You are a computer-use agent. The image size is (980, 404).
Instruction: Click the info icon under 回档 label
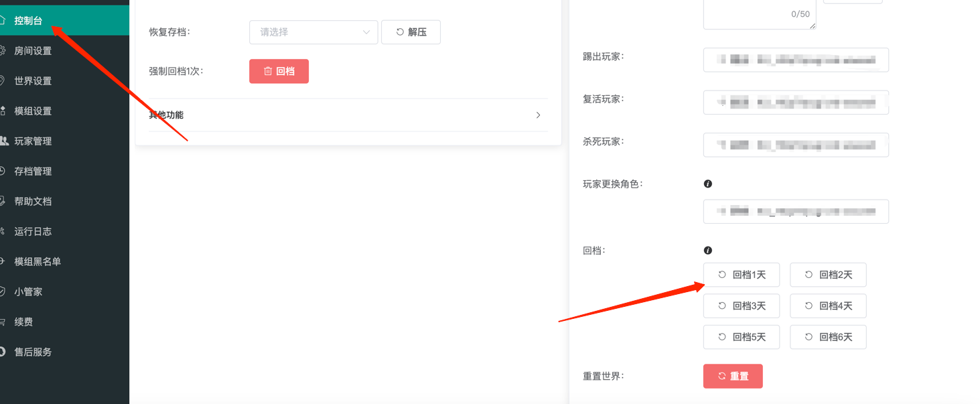(707, 251)
